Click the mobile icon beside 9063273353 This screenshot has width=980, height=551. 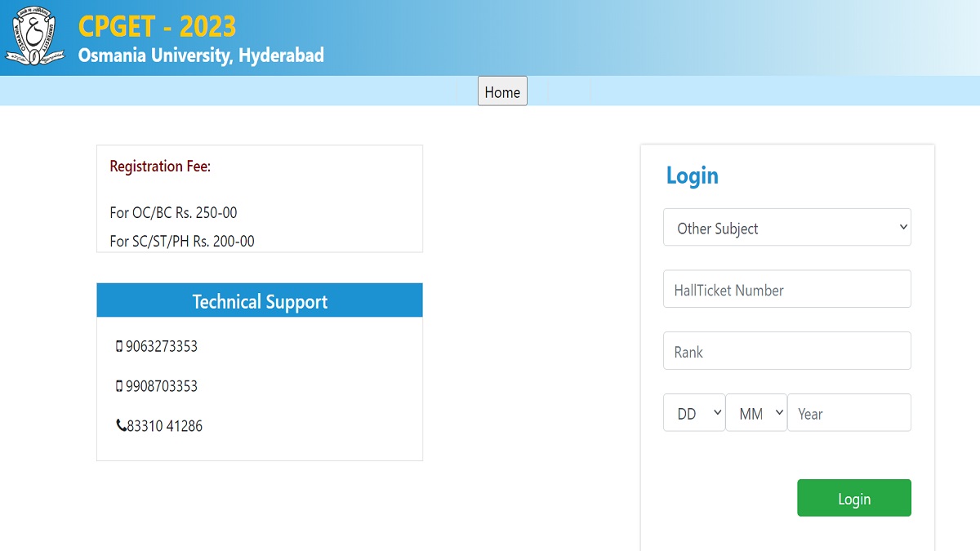[x=119, y=346]
